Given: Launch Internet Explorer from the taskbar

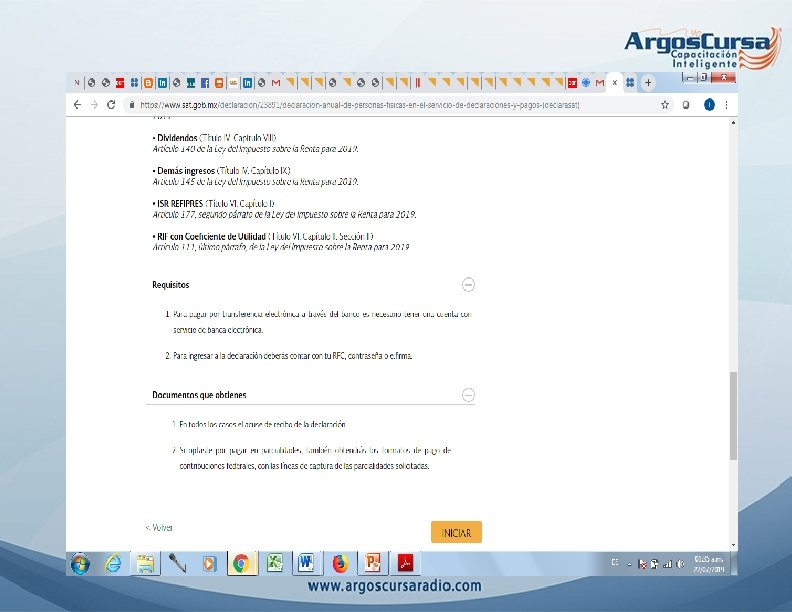Looking at the screenshot, I should [113, 564].
